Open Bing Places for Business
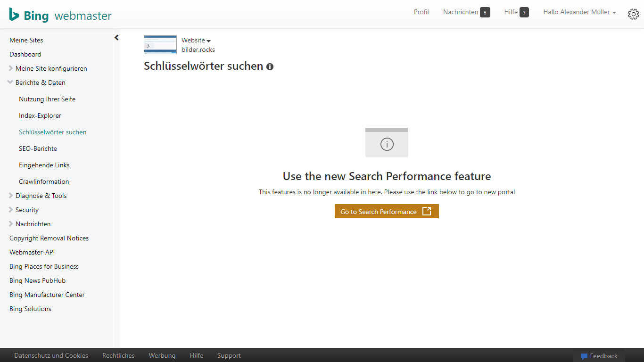The width and height of the screenshot is (644, 362). (x=44, y=266)
